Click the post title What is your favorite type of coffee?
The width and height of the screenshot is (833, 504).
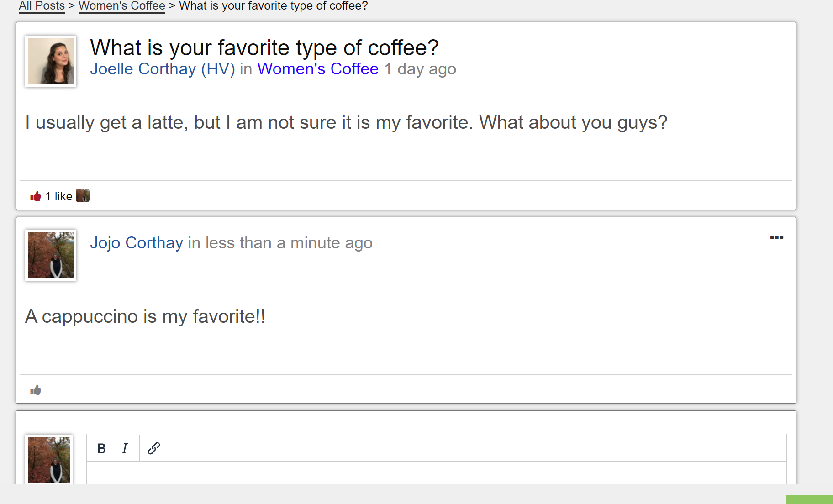point(264,47)
